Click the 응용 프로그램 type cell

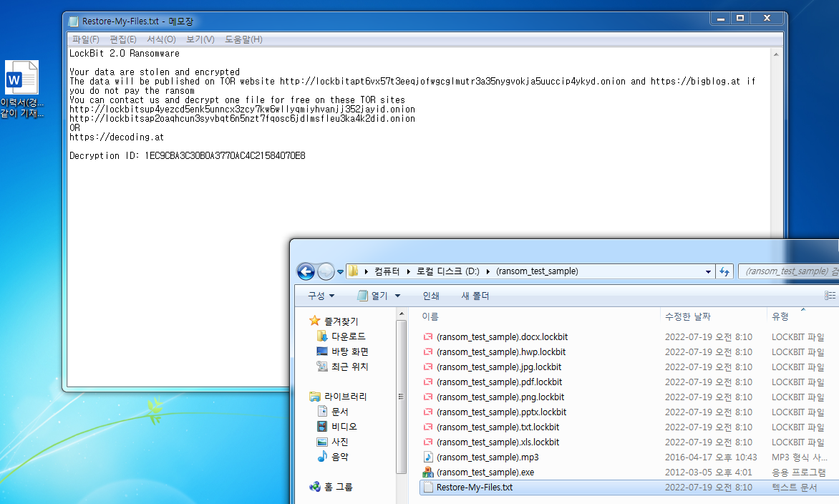(x=798, y=472)
